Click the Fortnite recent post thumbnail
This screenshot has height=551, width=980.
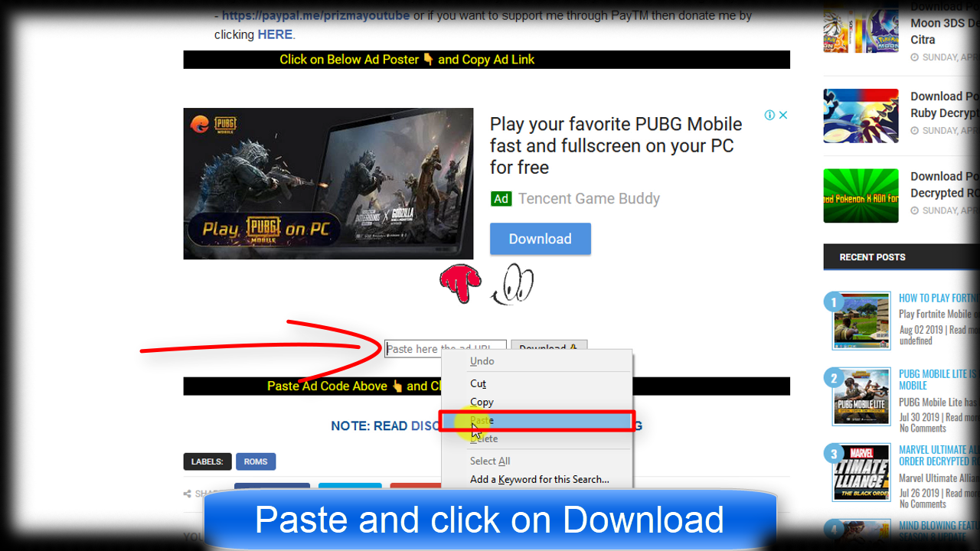861,321
